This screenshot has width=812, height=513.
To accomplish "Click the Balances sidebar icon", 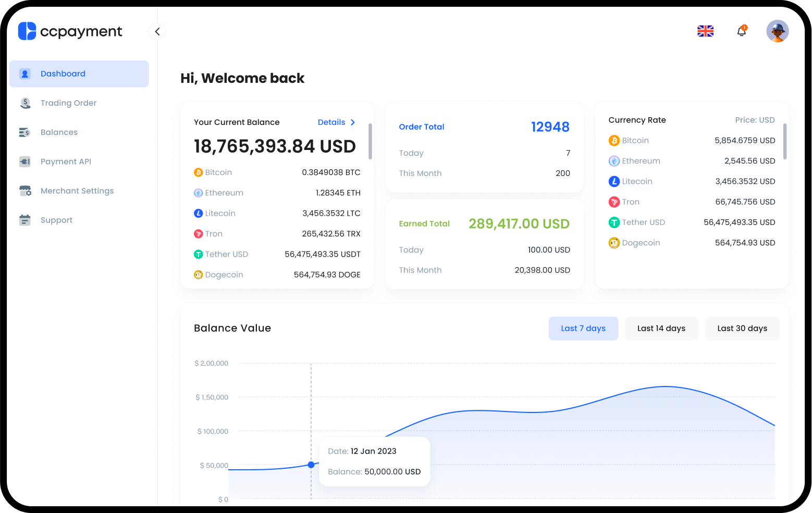I will (25, 132).
